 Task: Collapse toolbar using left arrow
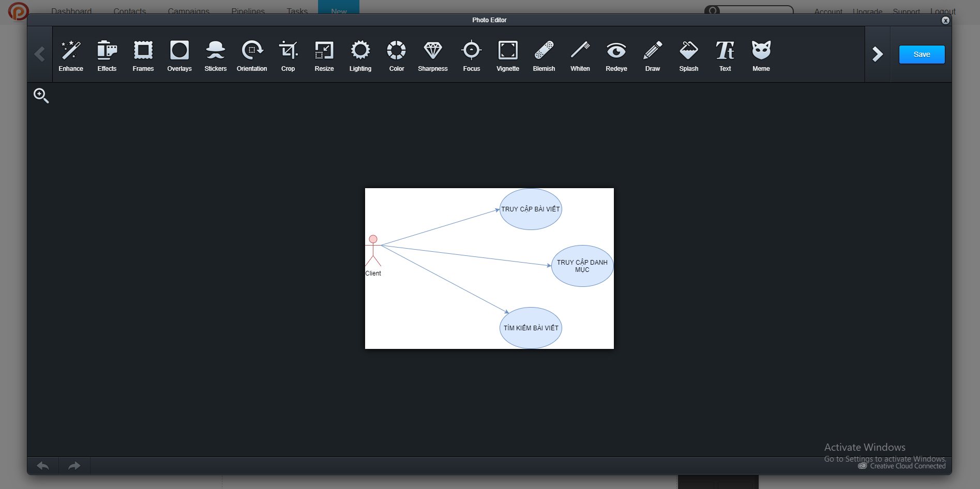click(x=40, y=54)
